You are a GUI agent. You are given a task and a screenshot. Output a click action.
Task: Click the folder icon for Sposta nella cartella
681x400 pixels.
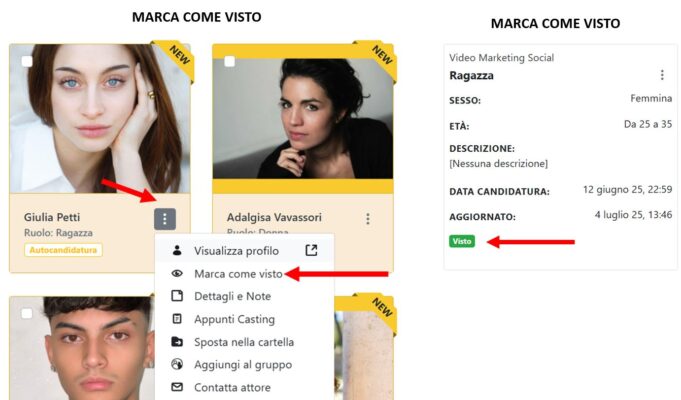(x=177, y=341)
